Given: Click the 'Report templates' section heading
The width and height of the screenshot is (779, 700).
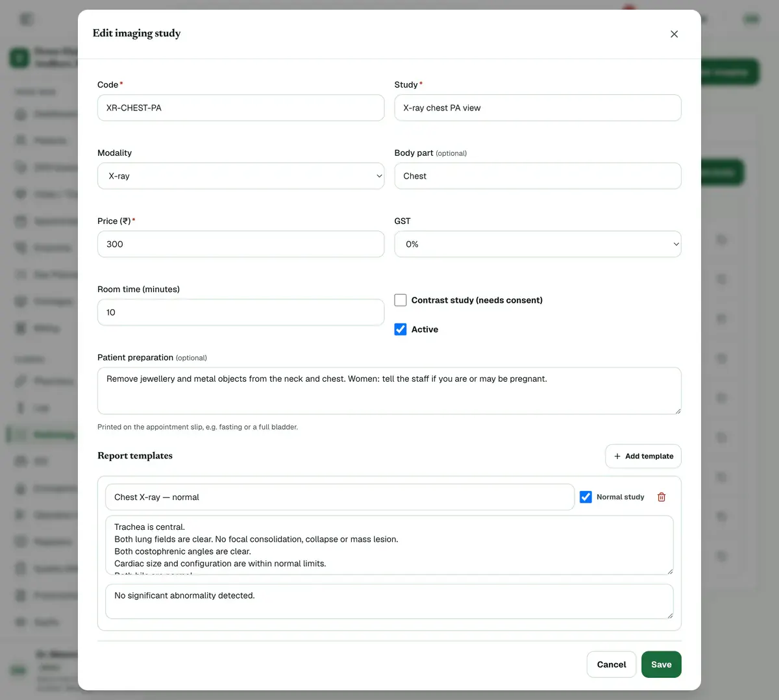Looking at the screenshot, I should coord(135,456).
